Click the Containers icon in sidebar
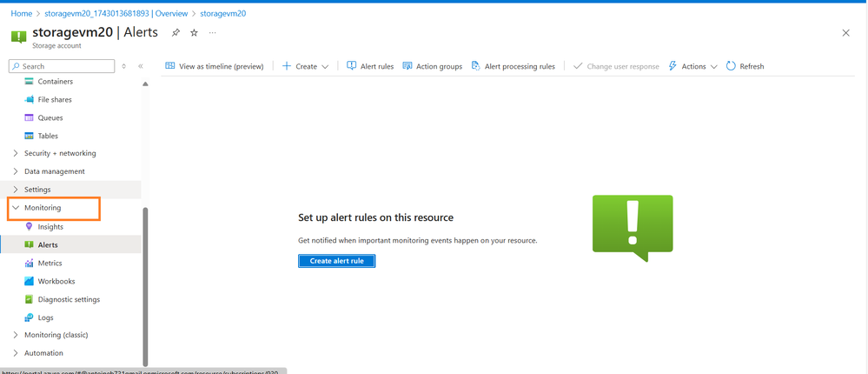868x374 pixels. click(x=30, y=82)
